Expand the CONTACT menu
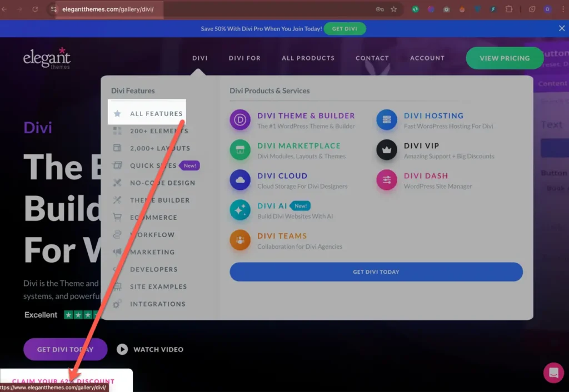Viewport: 569px width, 392px height. (x=372, y=58)
